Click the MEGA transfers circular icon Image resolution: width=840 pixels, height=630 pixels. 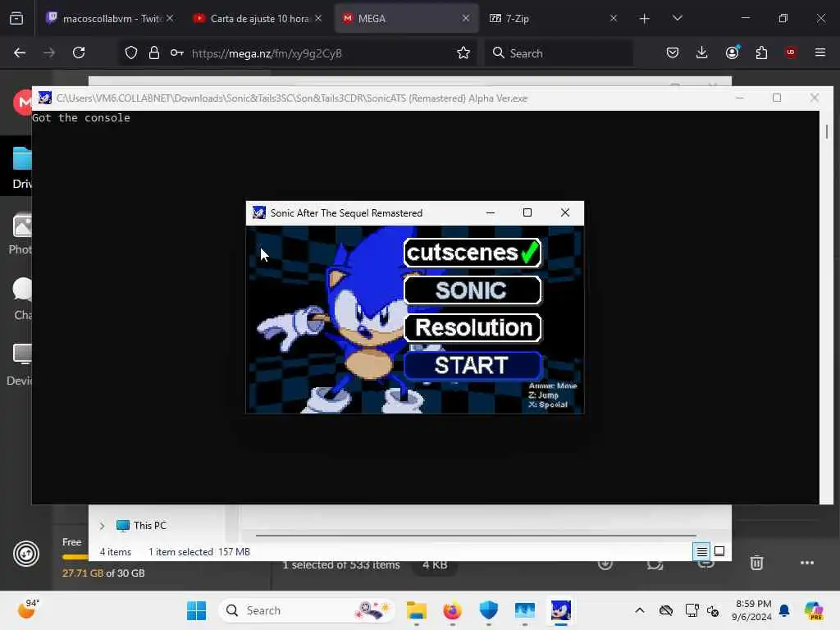coord(26,554)
